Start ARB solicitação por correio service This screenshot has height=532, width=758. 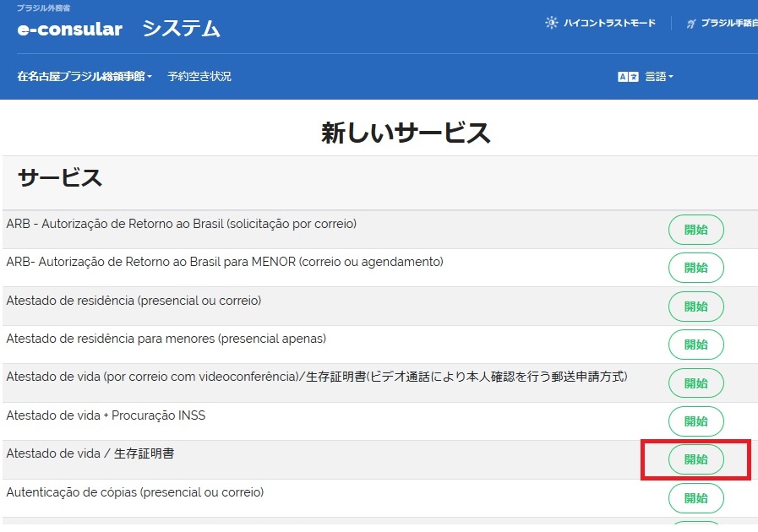tap(696, 230)
